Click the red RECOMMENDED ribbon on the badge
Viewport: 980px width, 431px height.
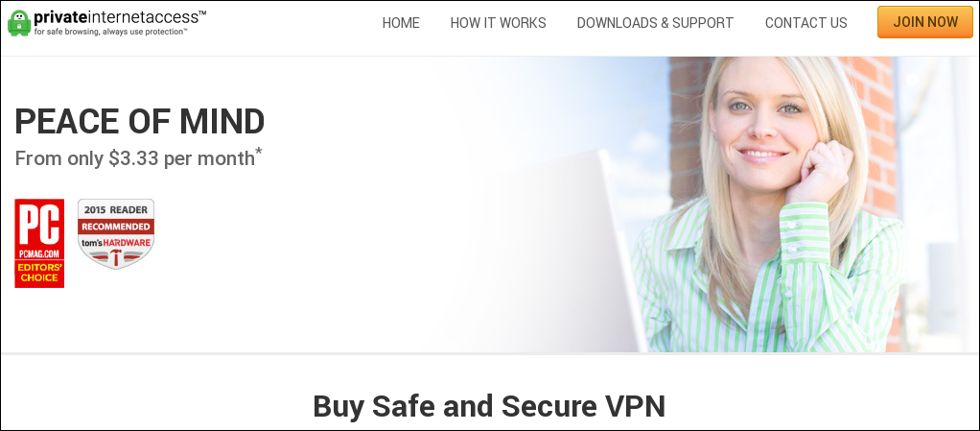coord(116,227)
